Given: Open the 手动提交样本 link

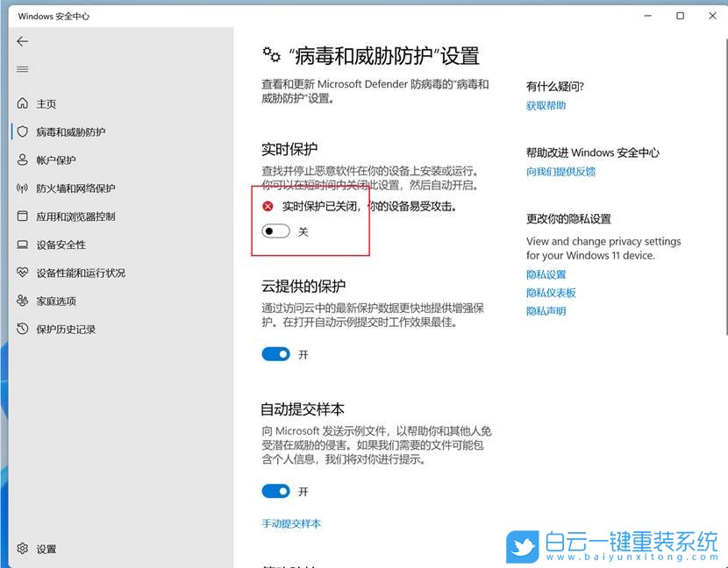Looking at the screenshot, I should point(289,522).
